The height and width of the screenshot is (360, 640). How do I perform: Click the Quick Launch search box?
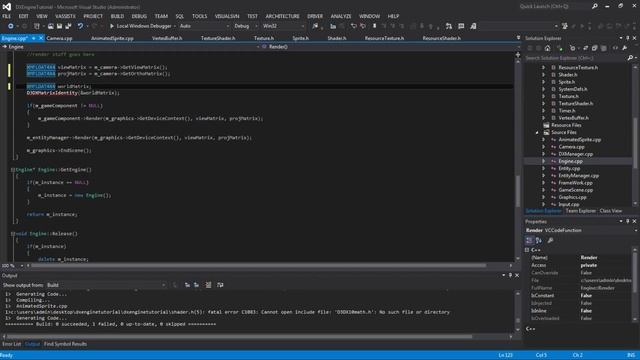pyautogui.click(x=554, y=7)
